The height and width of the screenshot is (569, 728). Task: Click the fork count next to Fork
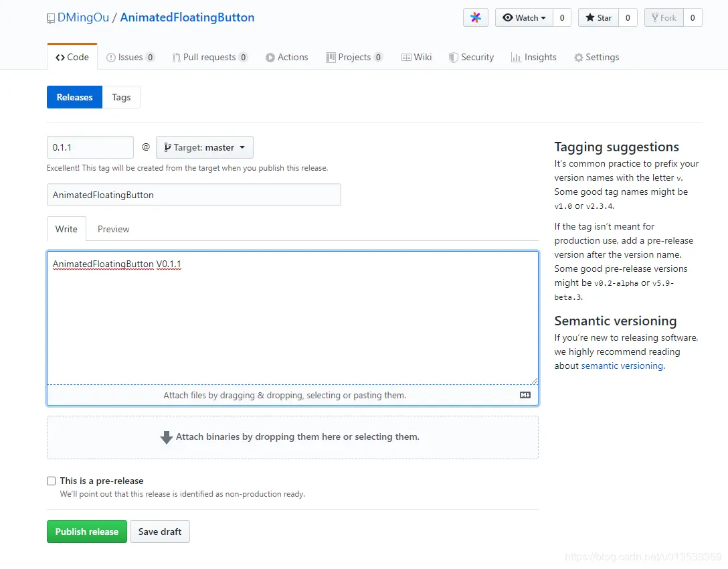coord(693,17)
